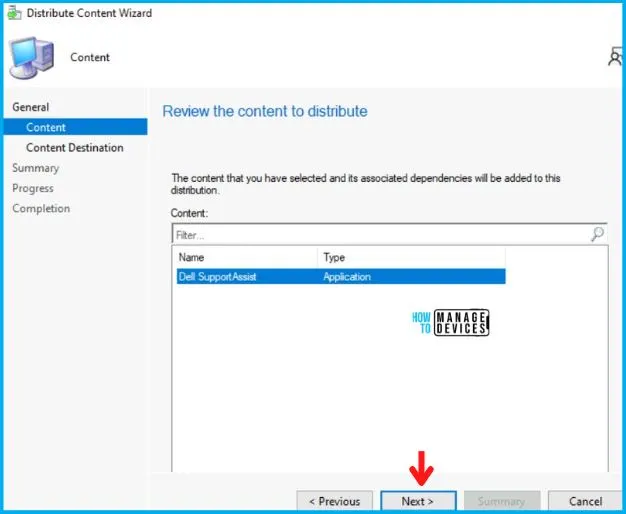Go back with the Previous button
The width and height of the screenshot is (626, 514).
point(335,501)
